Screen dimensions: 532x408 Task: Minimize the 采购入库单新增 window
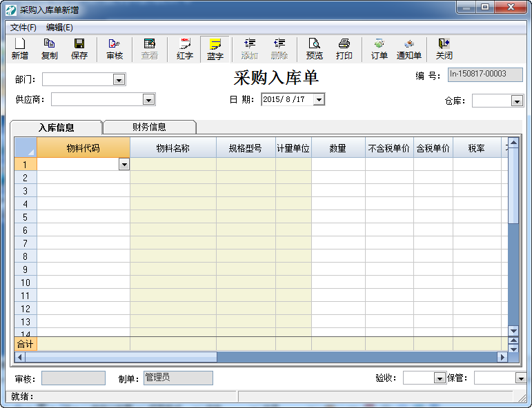pyautogui.click(x=466, y=7)
